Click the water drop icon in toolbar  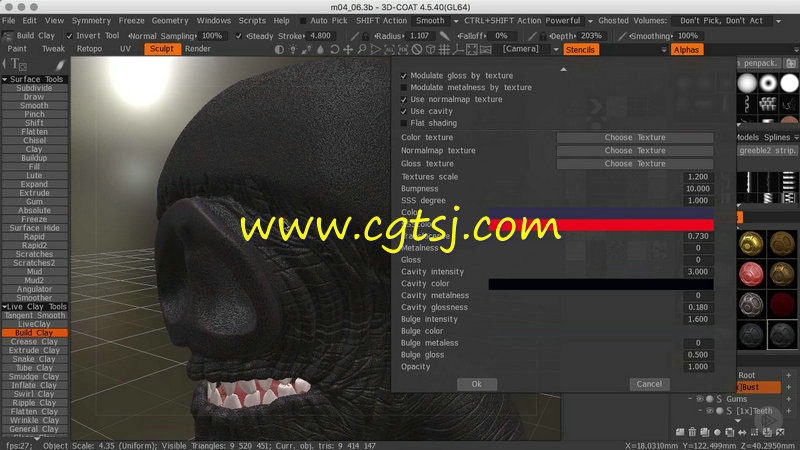[x=320, y=49]
